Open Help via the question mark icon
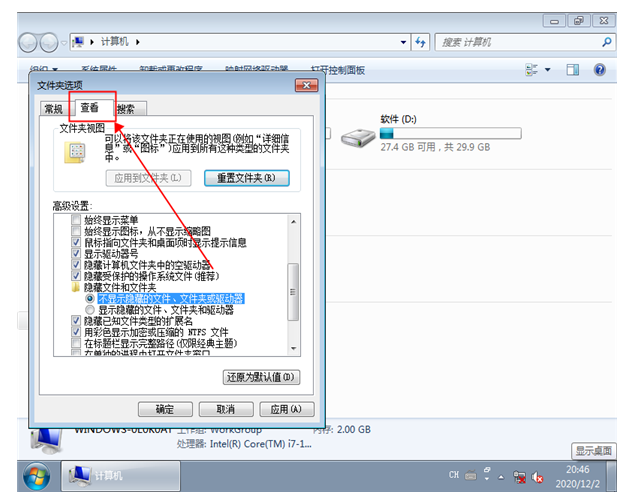Screen dimensions: 631x498 coord(600,70)
